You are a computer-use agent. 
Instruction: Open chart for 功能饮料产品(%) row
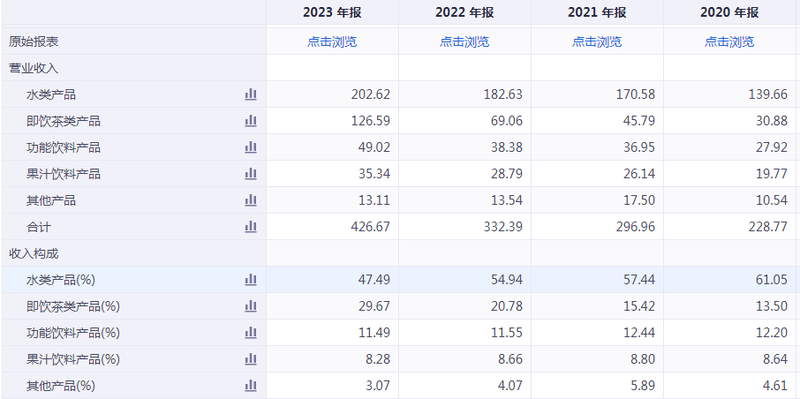pyautogui.click(x=251, y=333)
